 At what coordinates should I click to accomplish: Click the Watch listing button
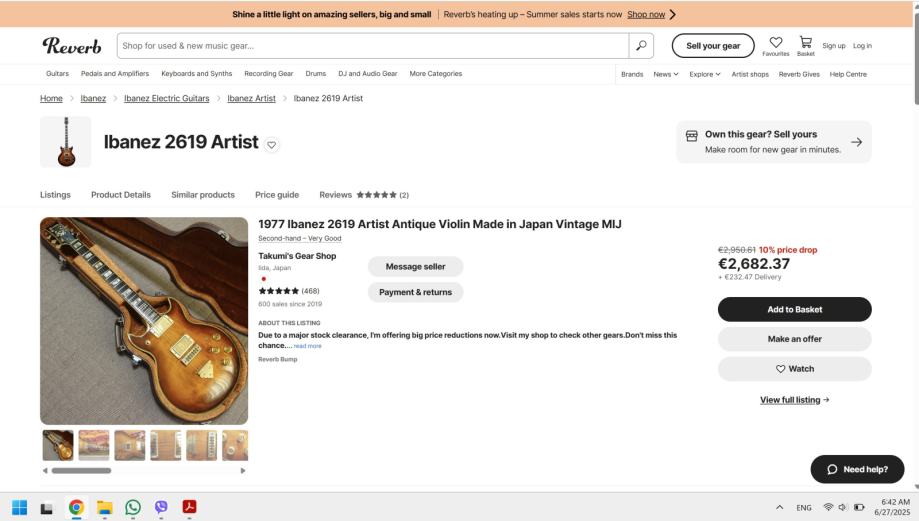pyautogui.click(x=794, y=369)
